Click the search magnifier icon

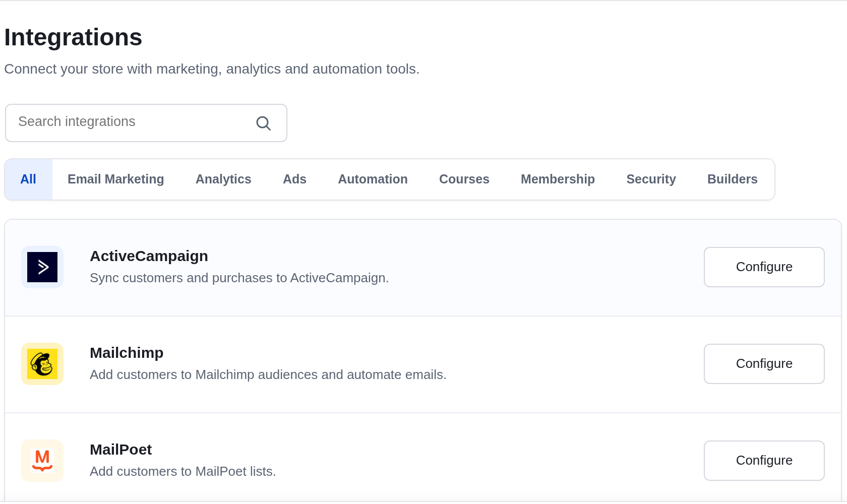(x=263, y=123)
